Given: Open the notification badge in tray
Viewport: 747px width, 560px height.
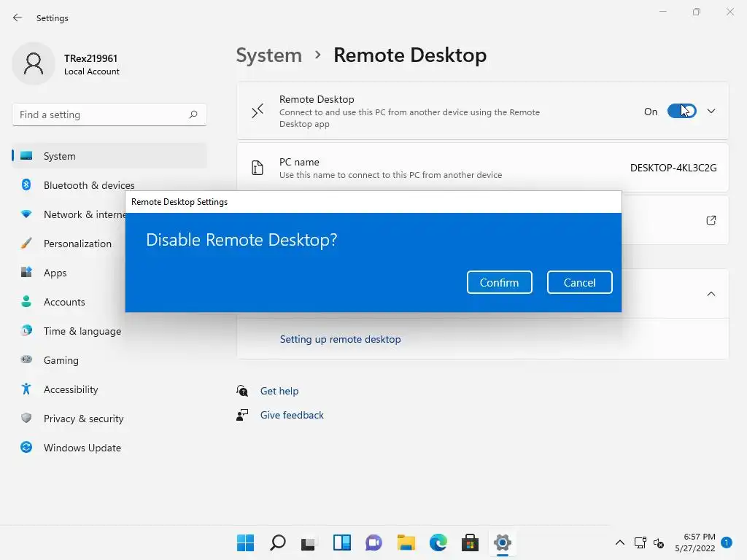Looking at the screenshot, I should (x=727, y=542).
